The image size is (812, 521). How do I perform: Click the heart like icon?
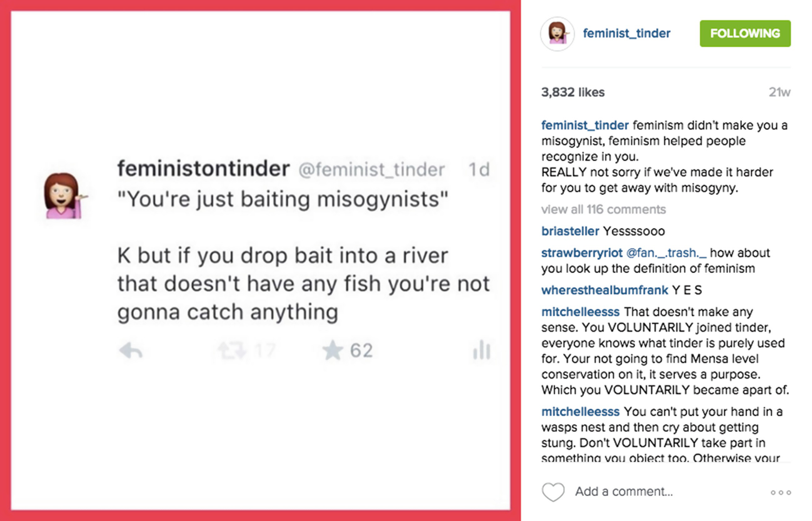pos(553,492)
